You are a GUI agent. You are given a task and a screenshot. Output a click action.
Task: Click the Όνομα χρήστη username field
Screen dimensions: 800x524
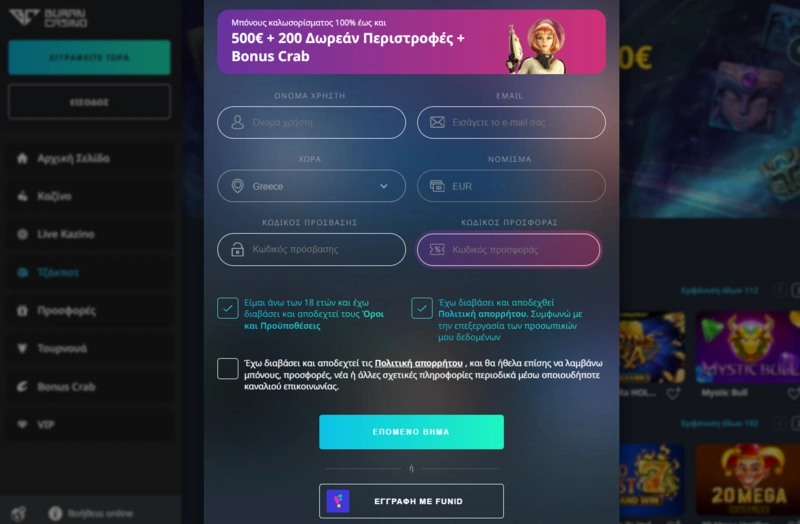[311, 122]
